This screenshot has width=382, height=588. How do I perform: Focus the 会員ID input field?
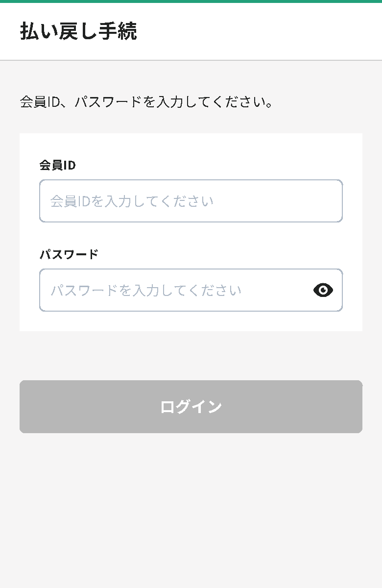[191, 201]
